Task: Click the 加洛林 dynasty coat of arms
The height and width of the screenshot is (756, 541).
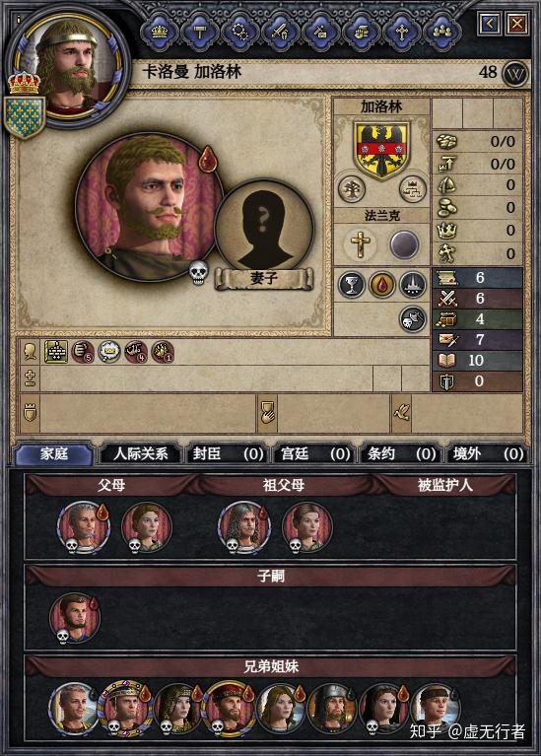Action: point(382,150)
